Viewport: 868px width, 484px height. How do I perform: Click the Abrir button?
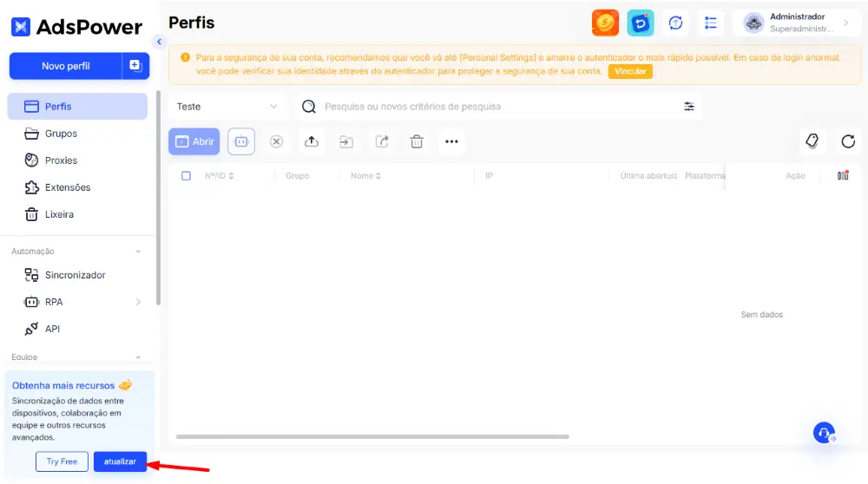(x=194, y=141)
